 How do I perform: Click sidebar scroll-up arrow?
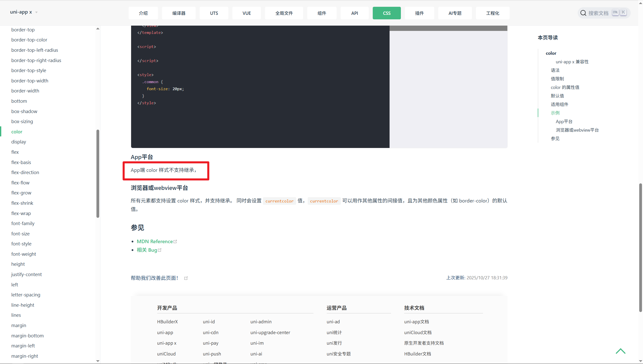point(98,29)
